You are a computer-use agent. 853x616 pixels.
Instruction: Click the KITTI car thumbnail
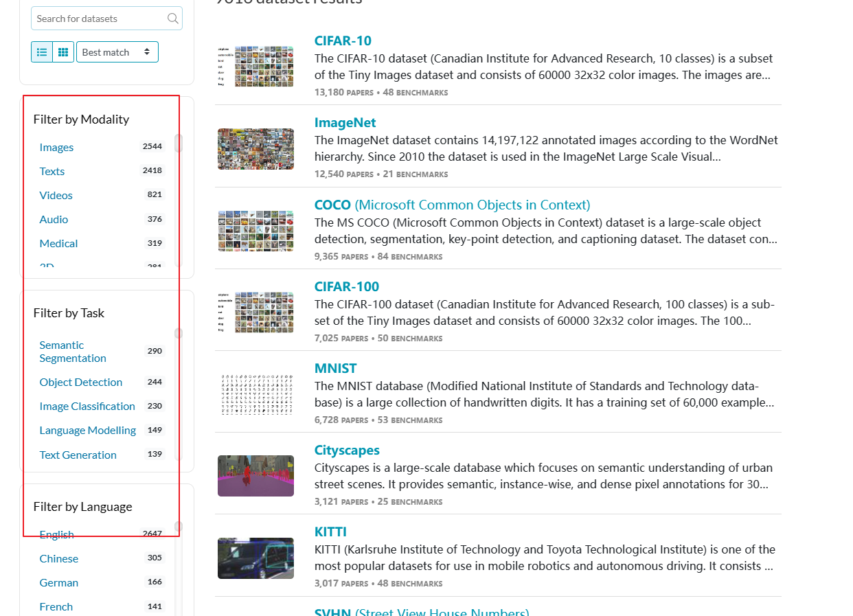[255, 558]
